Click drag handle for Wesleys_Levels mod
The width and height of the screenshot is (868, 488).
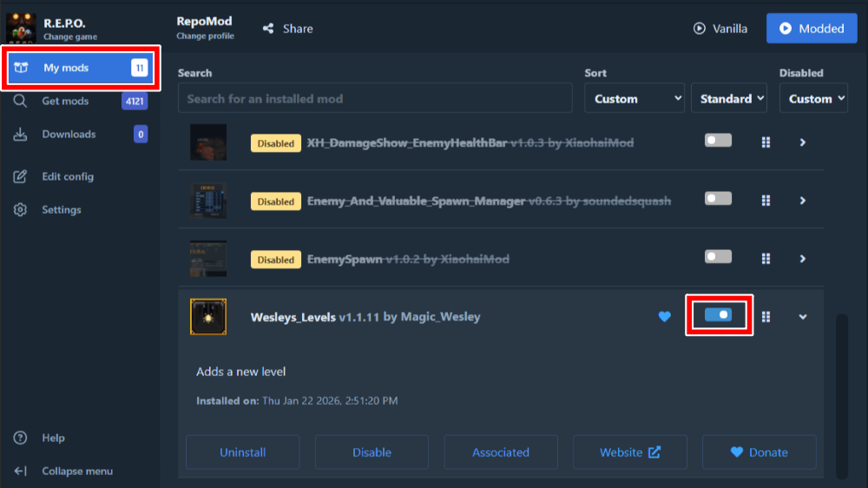[x=766, y=317]
